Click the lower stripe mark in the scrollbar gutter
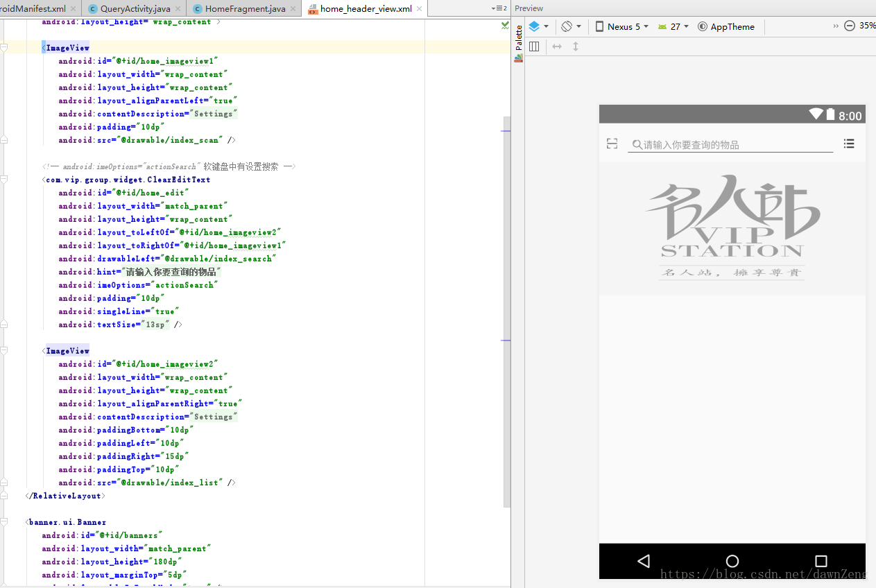Viewport: 876px width, 588px height. point(506,340)
